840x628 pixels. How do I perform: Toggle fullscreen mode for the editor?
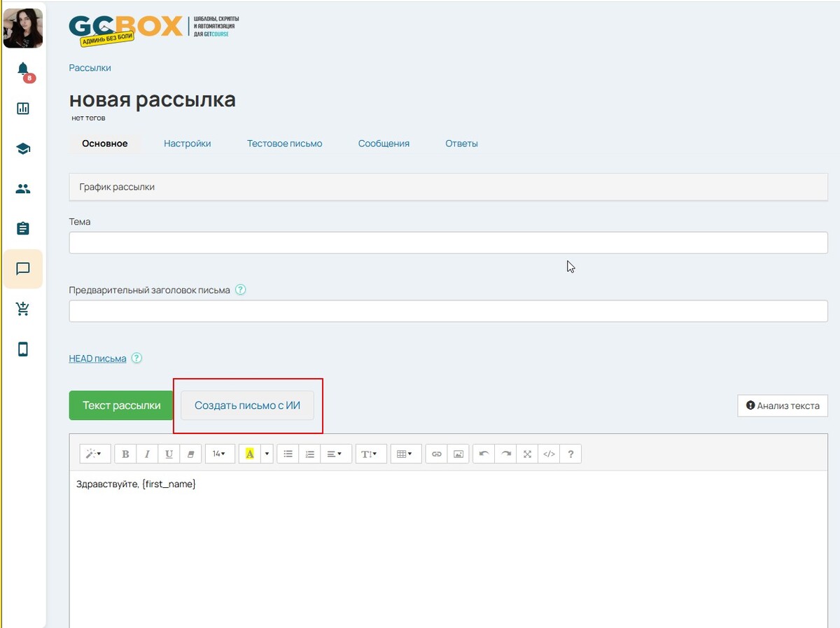click(x=527, y=454)
